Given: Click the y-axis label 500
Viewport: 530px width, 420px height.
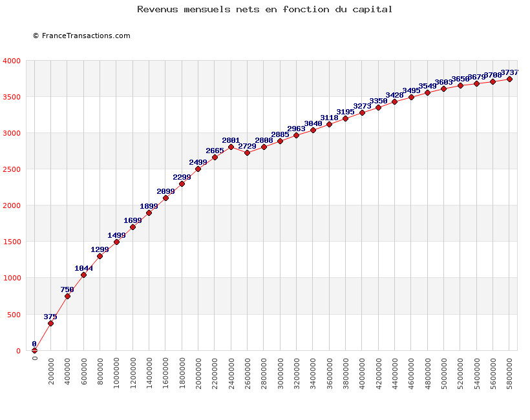Looking at the screenshot, I should [x=14, y=315].
